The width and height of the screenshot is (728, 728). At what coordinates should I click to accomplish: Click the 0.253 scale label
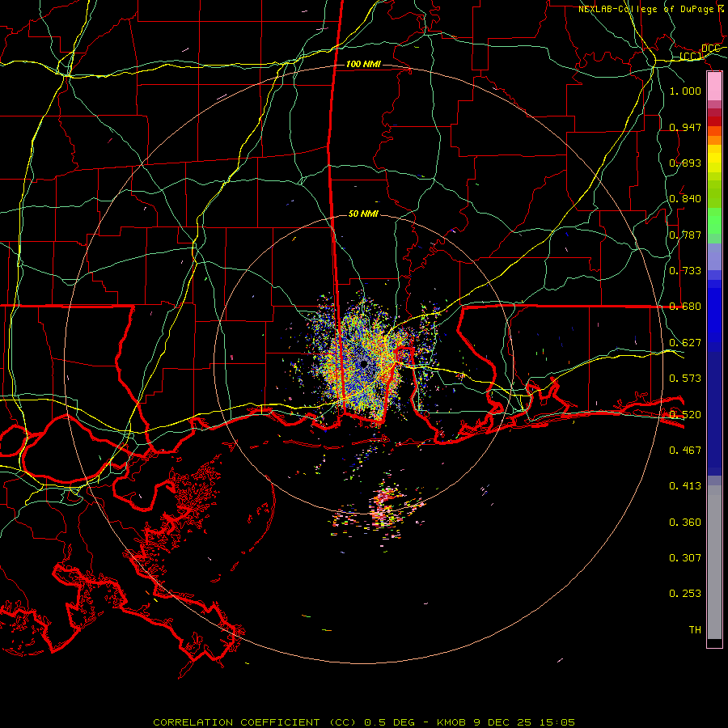[x=685, y=594]
